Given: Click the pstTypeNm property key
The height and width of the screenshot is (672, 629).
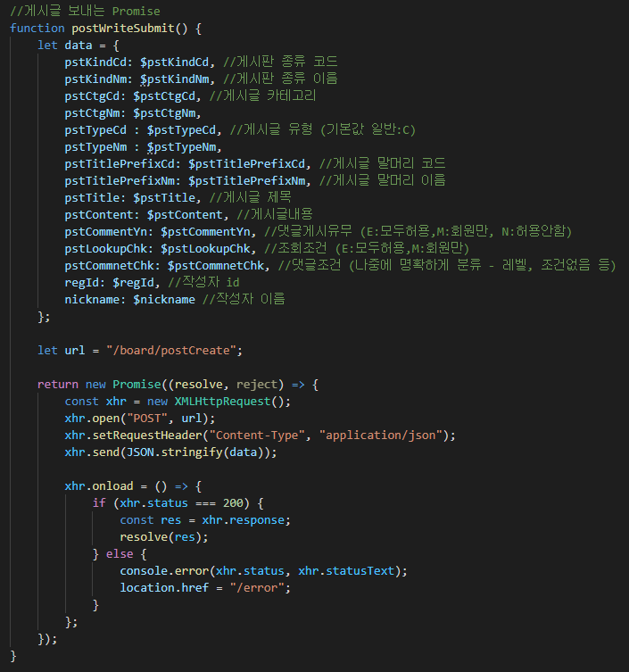Looking at the screenshot, I should point(95,147).
